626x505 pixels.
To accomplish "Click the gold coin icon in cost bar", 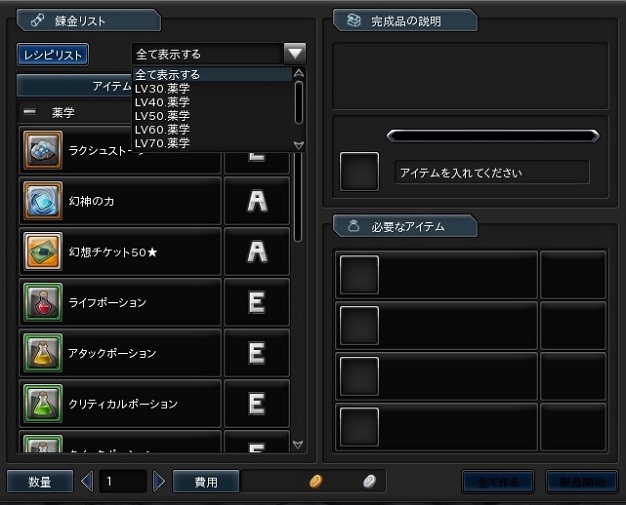I will (315, 482).
